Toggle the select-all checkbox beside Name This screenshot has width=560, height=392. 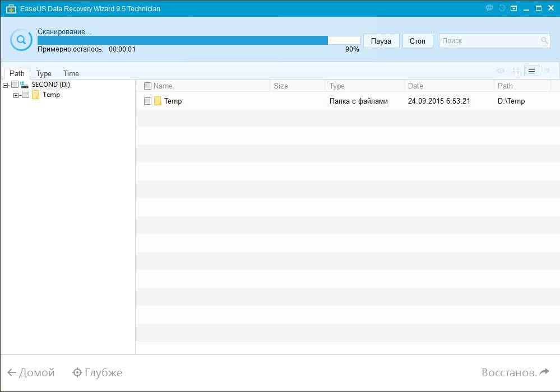coord(147,86)
